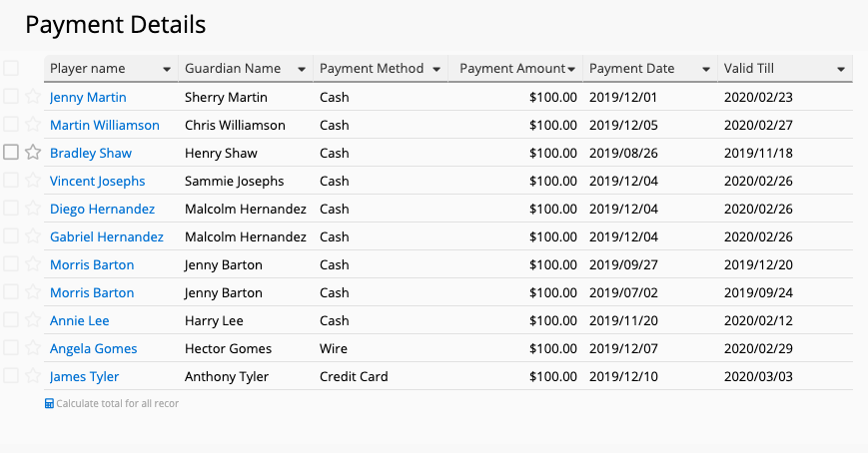This screenshot has height=453, width=868.
Task: Star the Bradley Shaw record
Action: [33, 152]
